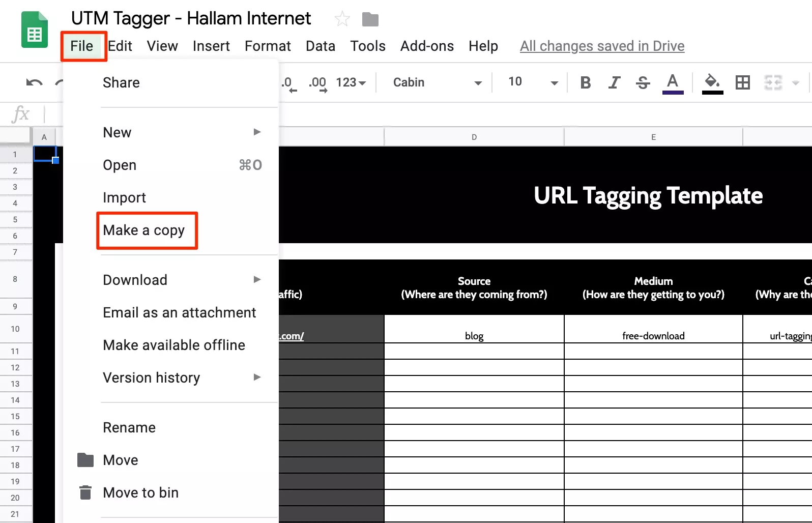The image size is (812, 523).
Task: Select row 20 header
Action: click(x=15, y=498)
